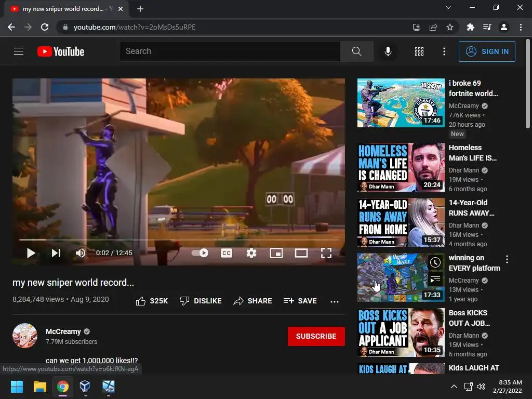Add 'winning on EVERY platform' to Watch Later
The height and width of the screenshot is (399, 532).
[x=435, y=262]
